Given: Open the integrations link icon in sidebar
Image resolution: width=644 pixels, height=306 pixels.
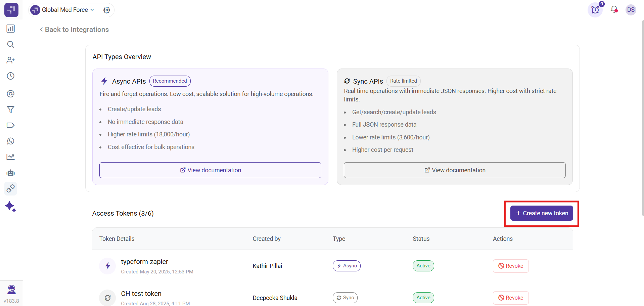Looking at the screenshot, I should pyautogui.click(x=11, y=188).
